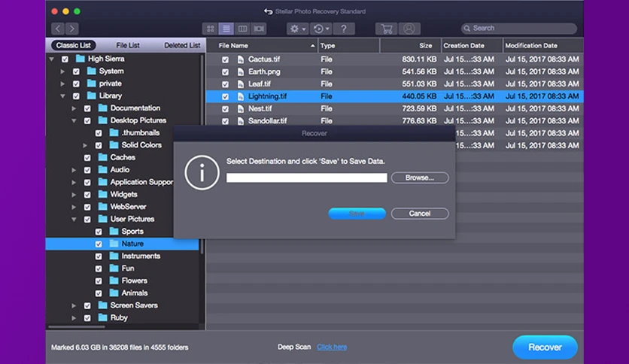Click the tree panel vertical scrollbar
Screen dimensions: 629x364
(x=202, y=154)
